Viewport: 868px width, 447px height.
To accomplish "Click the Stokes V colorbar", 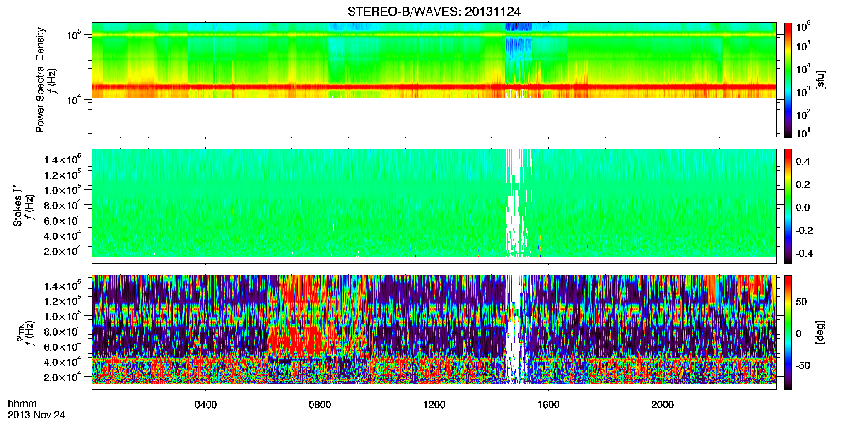I will click(788, 206).
